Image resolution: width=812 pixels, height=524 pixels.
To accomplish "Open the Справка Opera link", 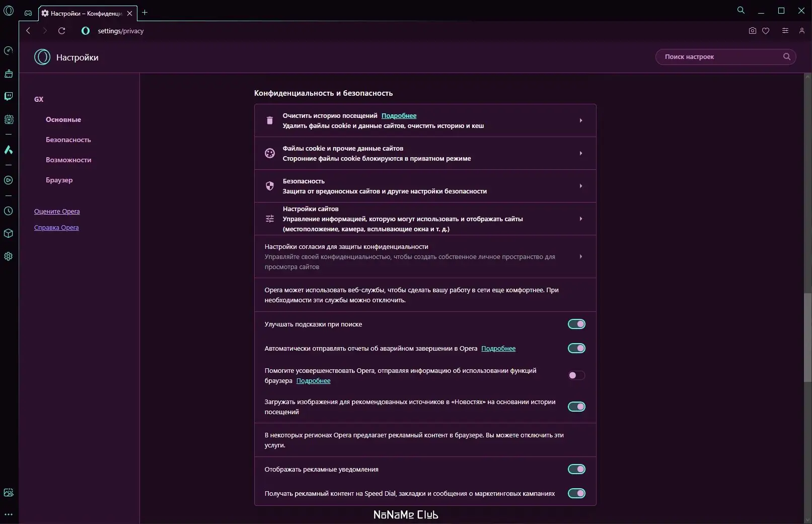I will 56,228.
